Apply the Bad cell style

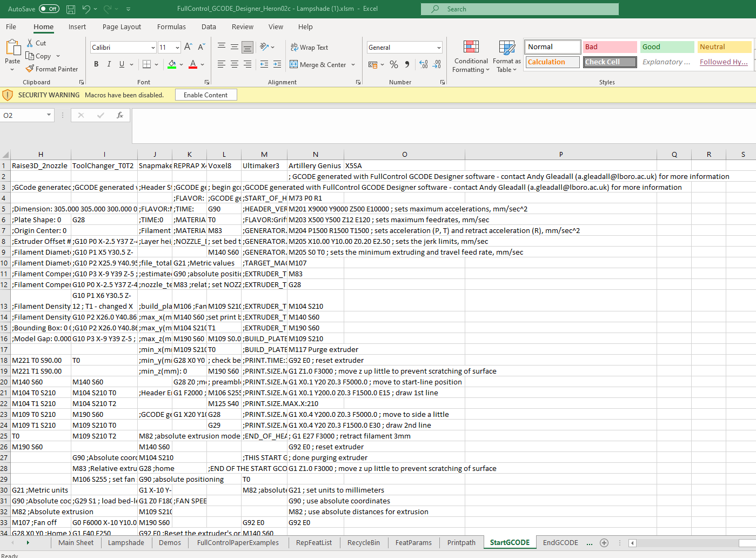(610, 47)
